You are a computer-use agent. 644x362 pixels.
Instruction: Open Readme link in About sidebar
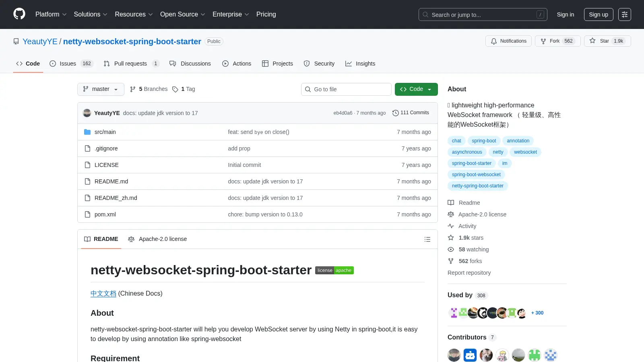pyautogui.click(x=464, y=203)
